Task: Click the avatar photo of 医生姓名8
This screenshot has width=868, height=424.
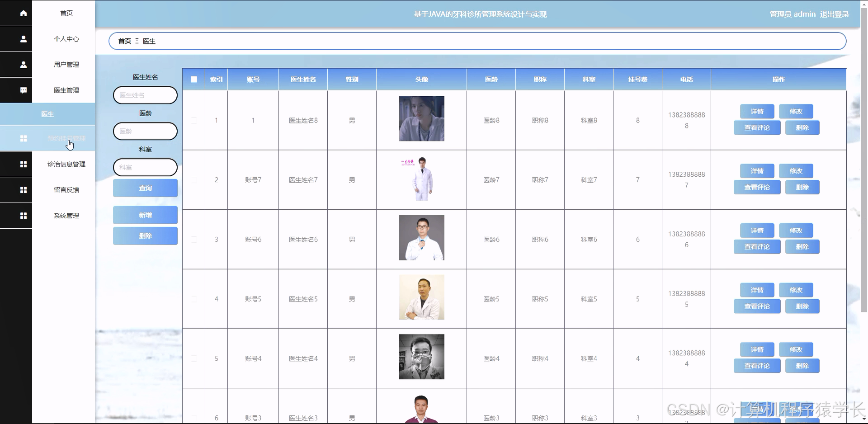Action: click(x=422, y=118)
